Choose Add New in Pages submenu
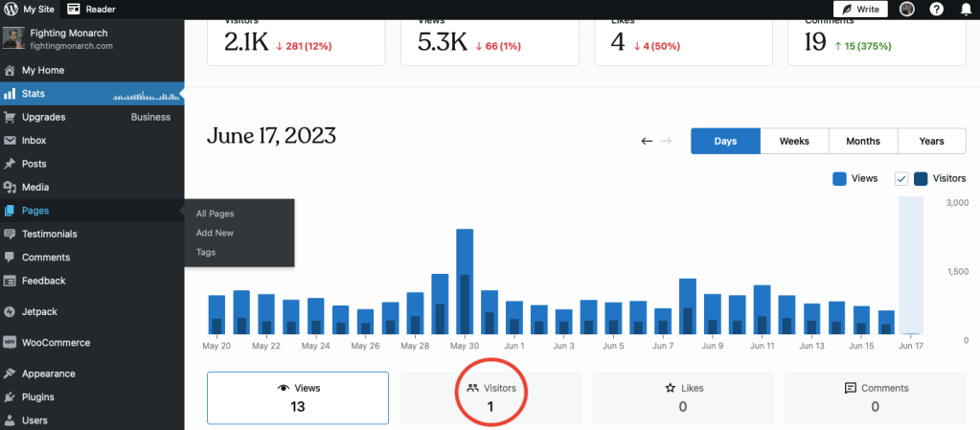This screenshot has width=980, height=430. click(x=215, y=233)
